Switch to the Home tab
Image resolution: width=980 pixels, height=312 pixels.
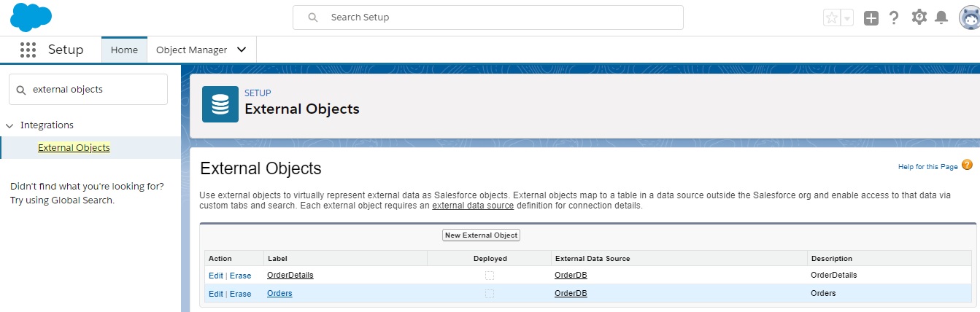(x=124, y=50)
